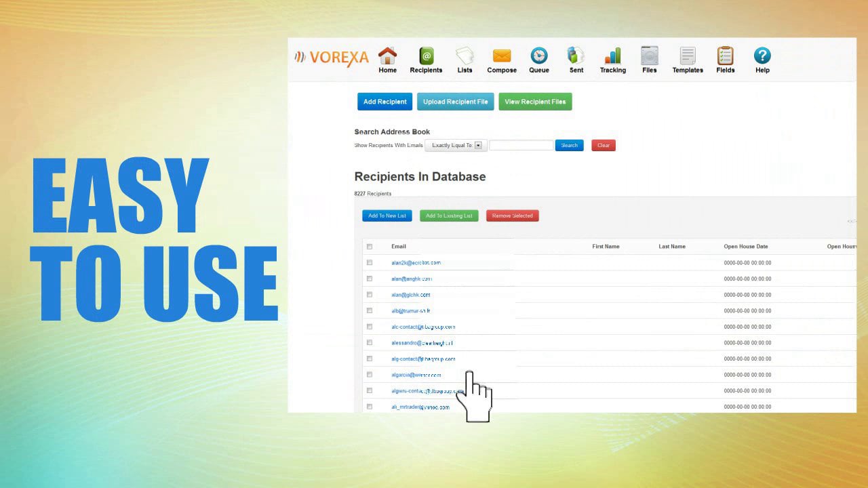Viewport: 868px width, 488px height.
Task: Open the Files icon
Action: click(650, 56)
